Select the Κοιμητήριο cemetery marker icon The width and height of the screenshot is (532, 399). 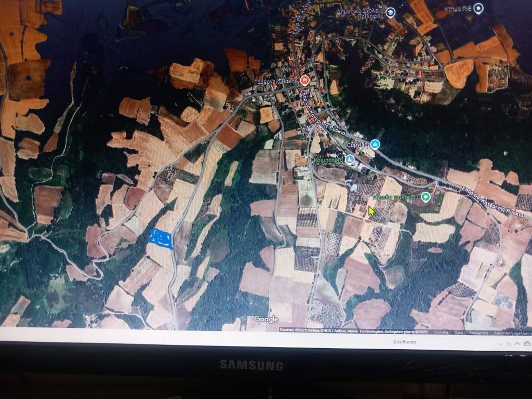[x=350, y=159]
